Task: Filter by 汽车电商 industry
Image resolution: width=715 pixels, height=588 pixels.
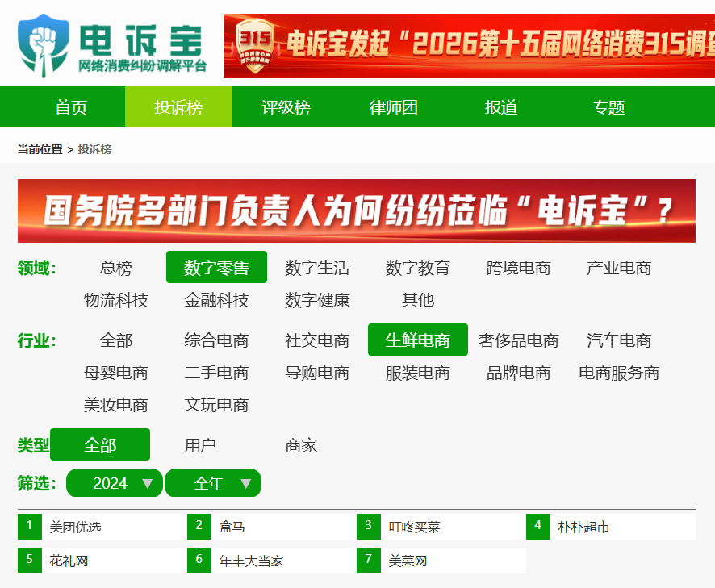Action: click(x=619, y=340)
